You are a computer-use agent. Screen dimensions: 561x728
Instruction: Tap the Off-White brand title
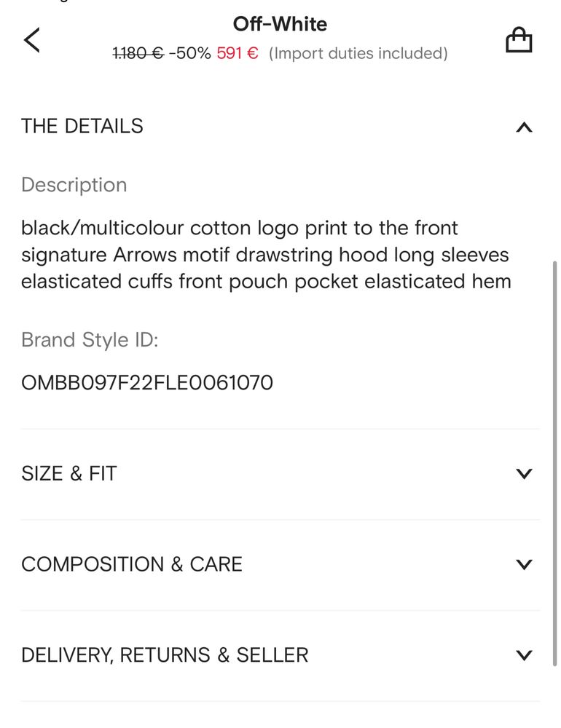(280, 24)
